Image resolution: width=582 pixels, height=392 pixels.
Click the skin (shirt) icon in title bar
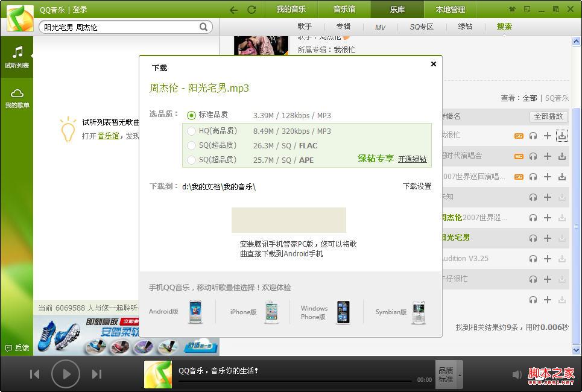[512, 9]
